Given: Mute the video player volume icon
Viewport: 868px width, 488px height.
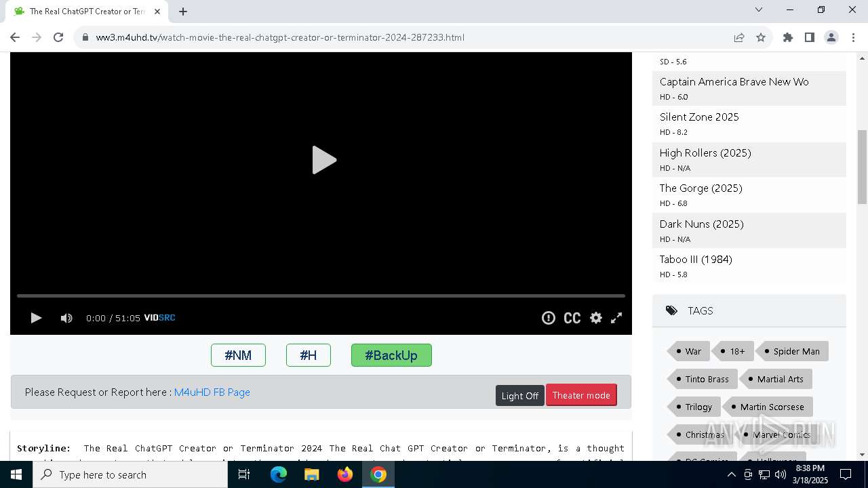Looking at the screenshot, I should [x=66, y=318].
